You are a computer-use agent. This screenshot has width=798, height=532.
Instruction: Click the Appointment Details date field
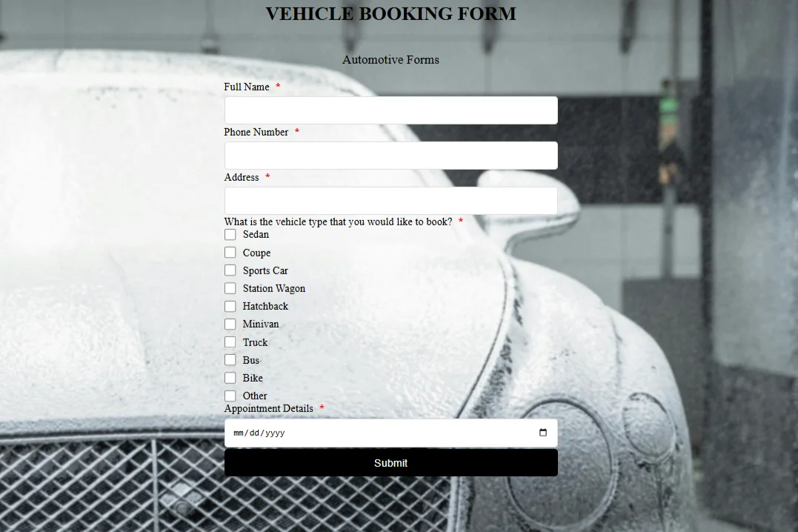pos(390,433)
